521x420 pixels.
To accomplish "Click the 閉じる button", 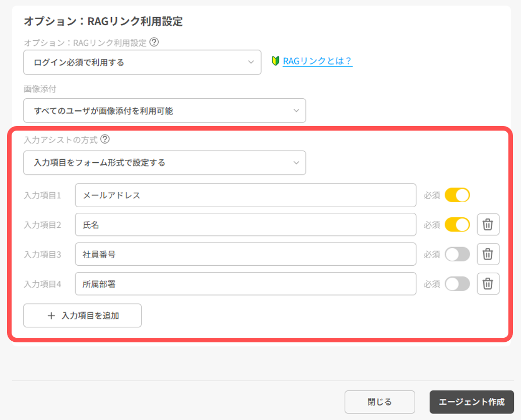I will tap(380, 402).
